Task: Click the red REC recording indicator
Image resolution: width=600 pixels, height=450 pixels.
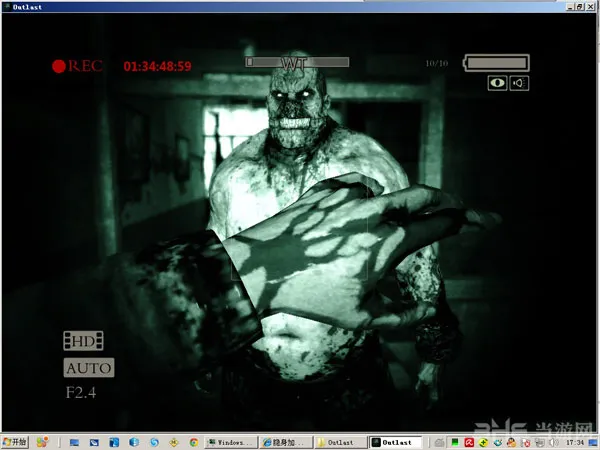Action: point(77,66)
